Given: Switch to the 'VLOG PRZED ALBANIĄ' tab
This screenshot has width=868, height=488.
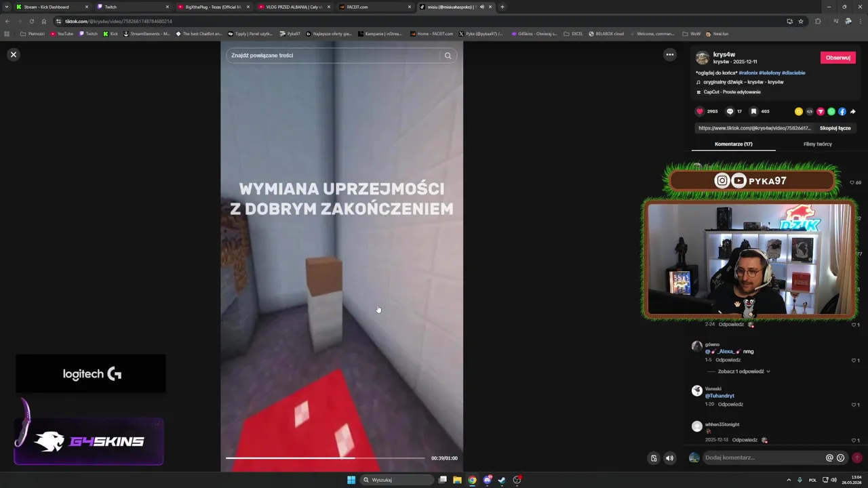Looking at the screenshot, I should (294, 7).
